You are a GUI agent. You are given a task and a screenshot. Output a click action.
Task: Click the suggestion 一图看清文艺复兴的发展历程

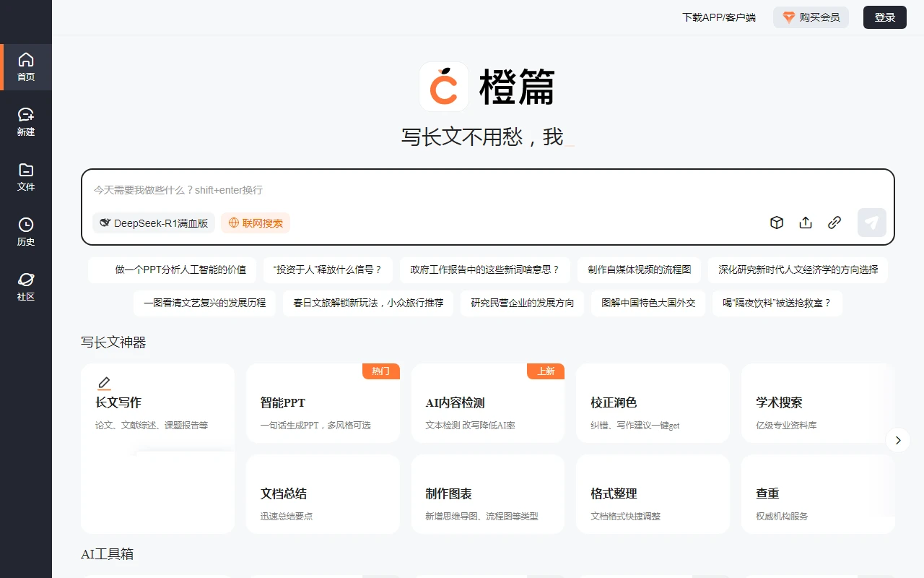(204, 303)
